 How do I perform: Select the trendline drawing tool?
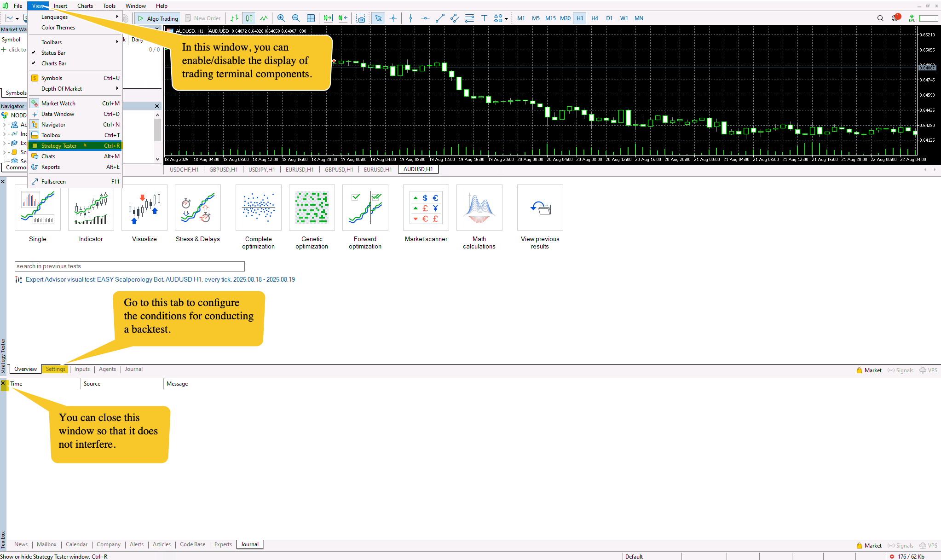click(440, 18)
